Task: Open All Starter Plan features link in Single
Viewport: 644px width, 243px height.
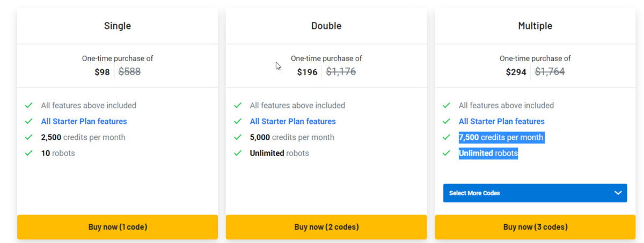Action: click(x=84, y=121)
